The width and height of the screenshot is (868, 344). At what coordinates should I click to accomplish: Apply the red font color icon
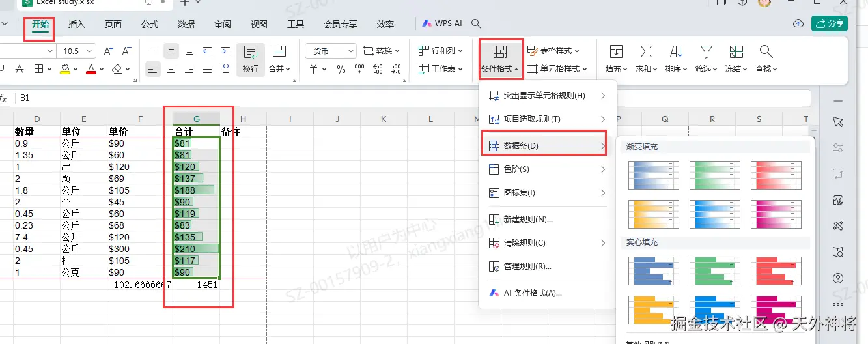pos(91,68)
